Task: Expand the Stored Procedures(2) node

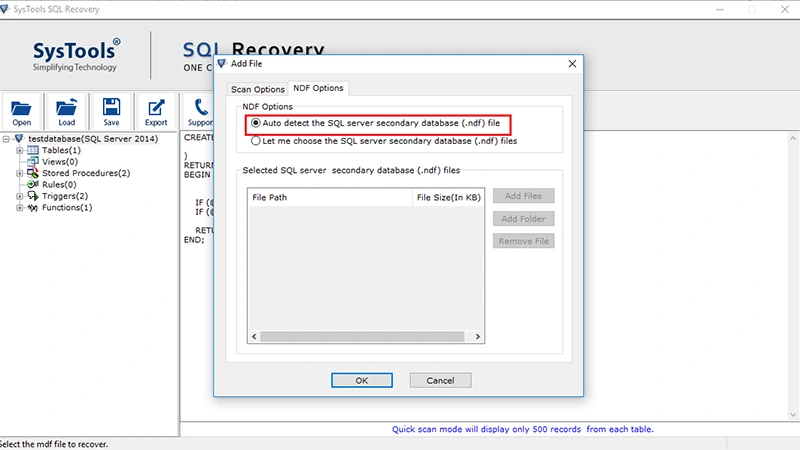Action: coord(19,173)
